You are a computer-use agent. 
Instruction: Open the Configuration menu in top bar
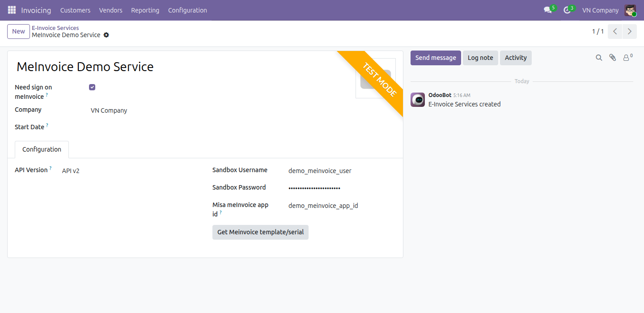point(187,10)
